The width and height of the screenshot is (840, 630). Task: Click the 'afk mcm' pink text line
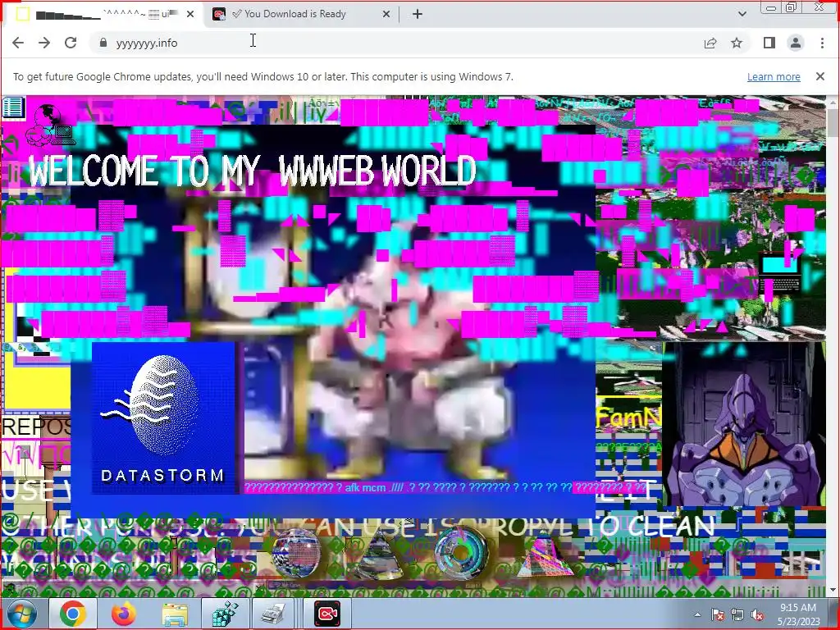tap(445, 487)
